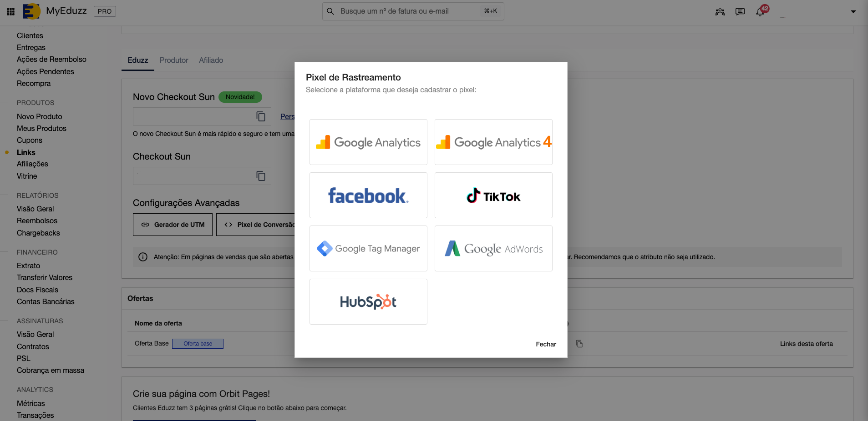The image size is (868, 421).
Task: Open Vitrine in the sidebar
Action: (x=27, y=176)
